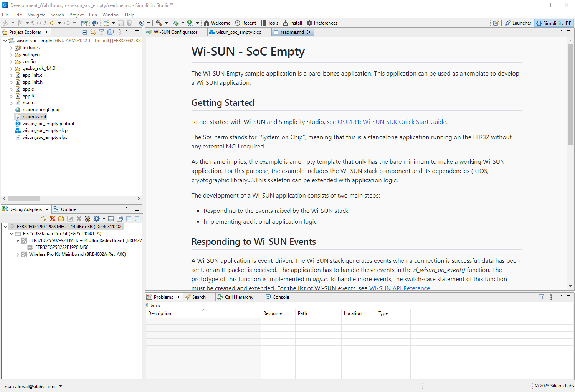Toggle the Problems view filter funnel
Image resolution: width=575 pixels, height=392 pixels.
pos(542,296)
